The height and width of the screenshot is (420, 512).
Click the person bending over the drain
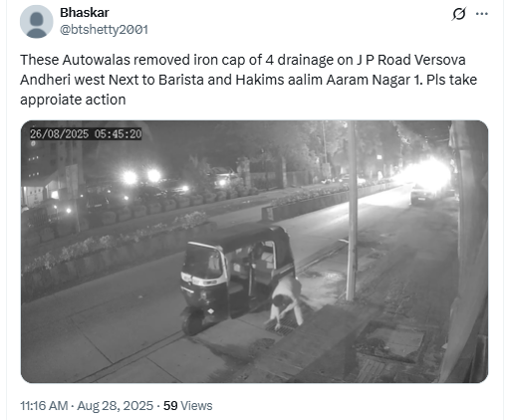[287, 301]
